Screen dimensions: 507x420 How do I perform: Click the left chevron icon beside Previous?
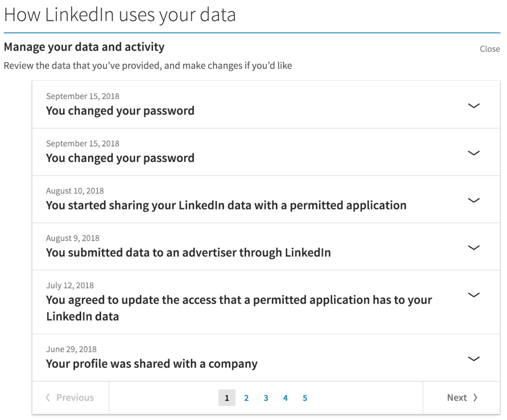coord(48,397)
